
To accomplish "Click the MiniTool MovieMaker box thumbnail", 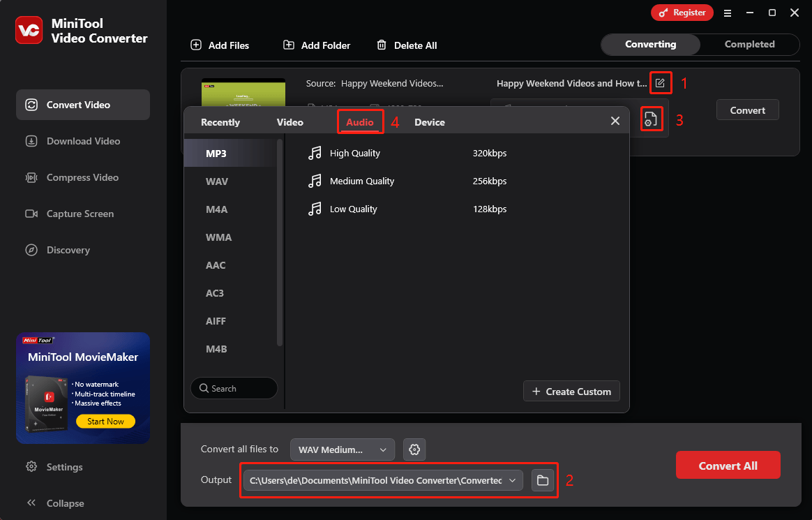I will coord(45,405).
